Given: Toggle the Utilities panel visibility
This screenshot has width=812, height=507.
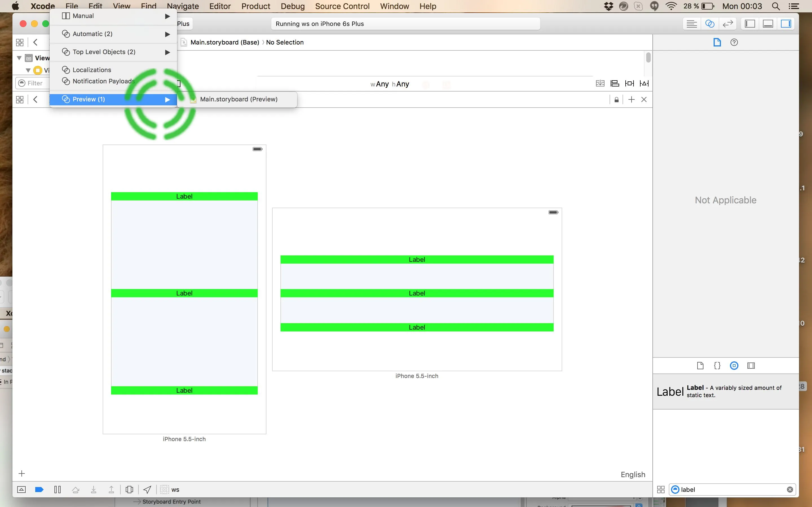Looking at the screenshot, I should pos(786,24).
